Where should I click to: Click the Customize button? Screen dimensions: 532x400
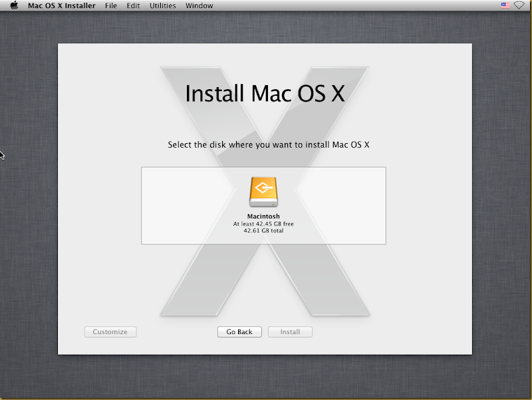click(110, 331)
